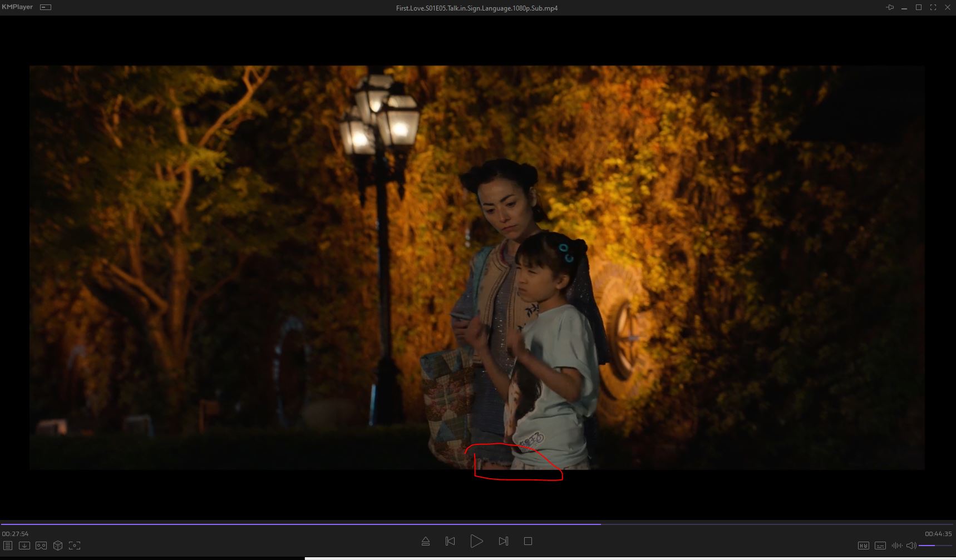
Task: Click the compact mode icon beside KMPlayer
Action: (46, 7)
